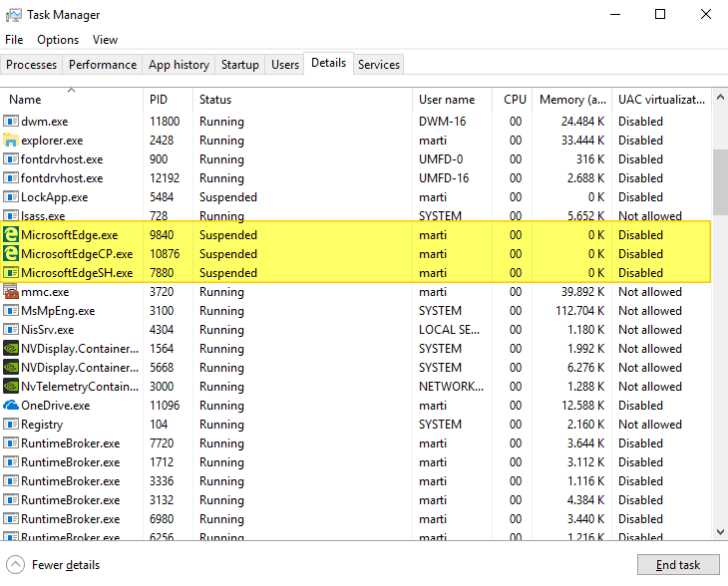The height and width of the screenshot is (586, 728).
Task: Click the vertical scrollbar thumb
Action: (720, 181)
